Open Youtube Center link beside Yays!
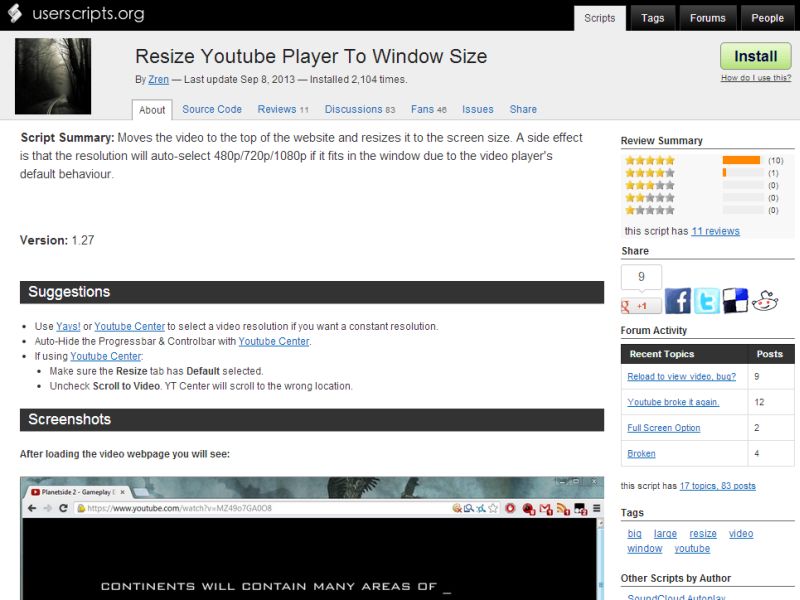The width and height of the screenshot is (800, 600). tap(130, 327)
